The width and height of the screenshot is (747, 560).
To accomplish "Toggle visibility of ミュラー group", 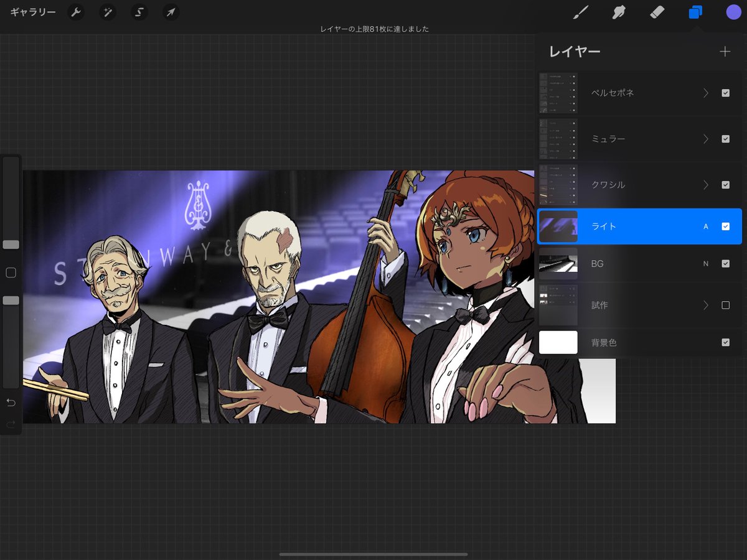I will click(x=725, y=139).
